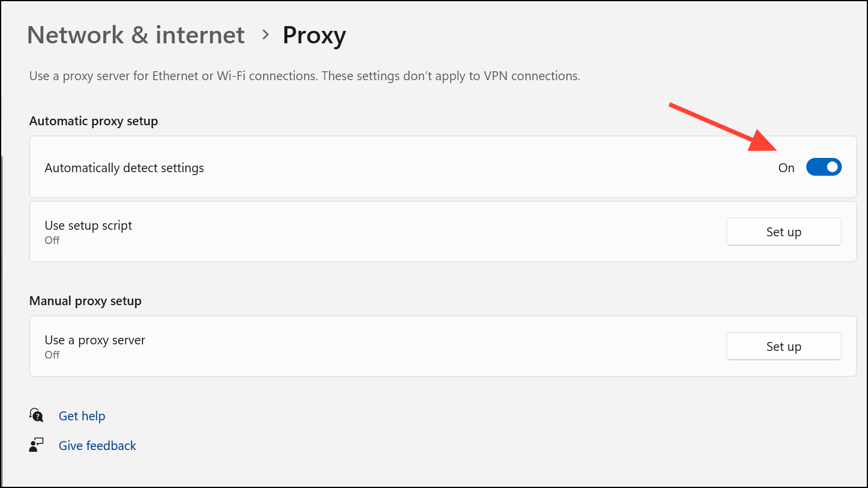
Task: Set up the Use a proxy server option
Action: tap(784, 347)
